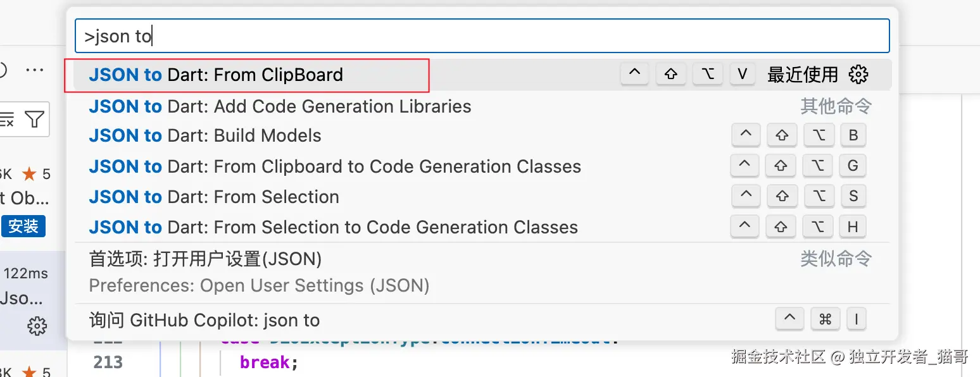Open the gear icon under the Jso extension entry
This screenshot has height=377, width=980.
coord(37,326)
